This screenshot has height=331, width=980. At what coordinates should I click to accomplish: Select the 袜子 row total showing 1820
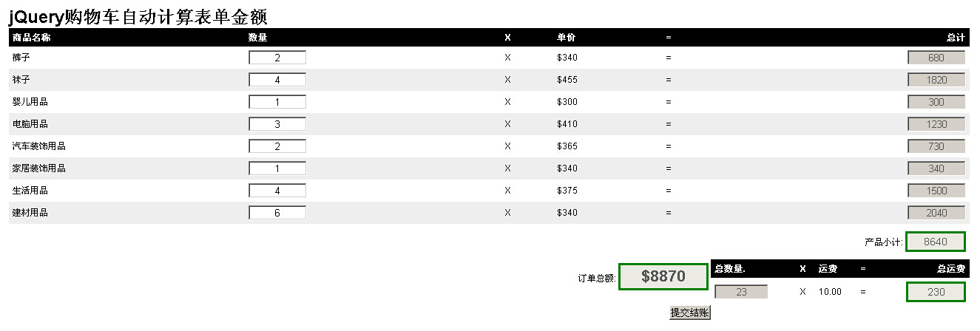[936, 80]
